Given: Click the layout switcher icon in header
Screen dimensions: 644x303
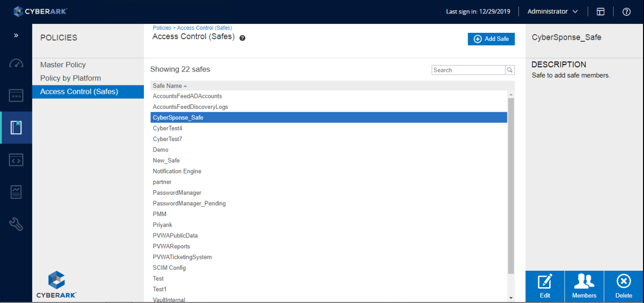Looking at the screenshot, I should (x=600, y=11).
